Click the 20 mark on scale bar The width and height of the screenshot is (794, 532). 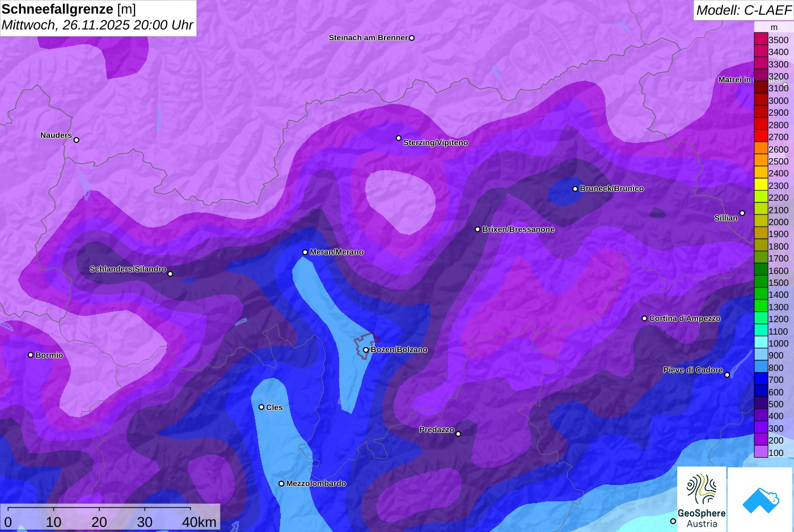click(99, 522)
